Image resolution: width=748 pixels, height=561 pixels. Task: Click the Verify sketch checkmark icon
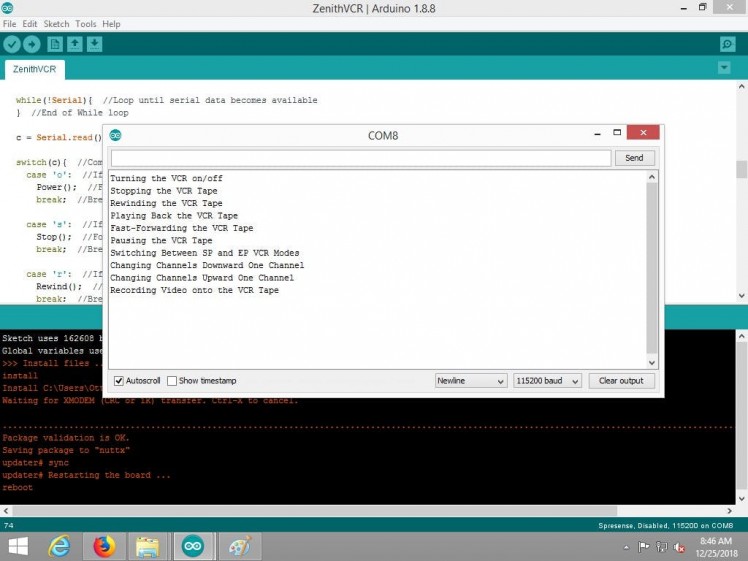tap(12, 45)
